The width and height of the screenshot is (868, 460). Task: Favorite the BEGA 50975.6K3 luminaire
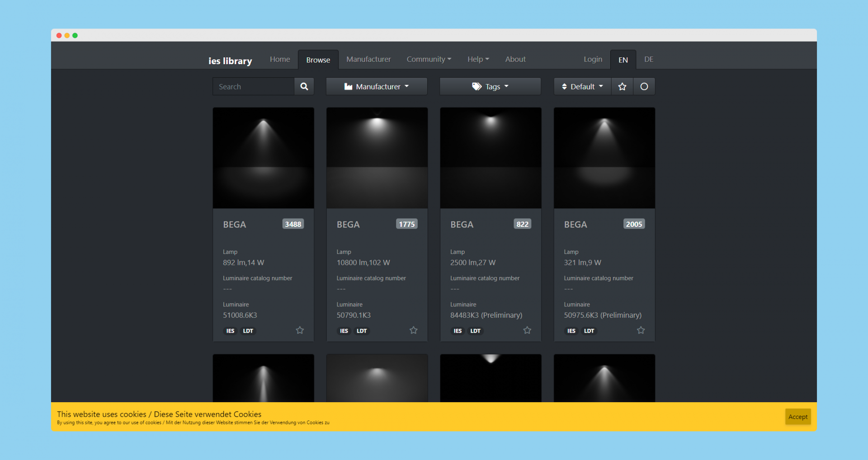click(x=641, y=330)
